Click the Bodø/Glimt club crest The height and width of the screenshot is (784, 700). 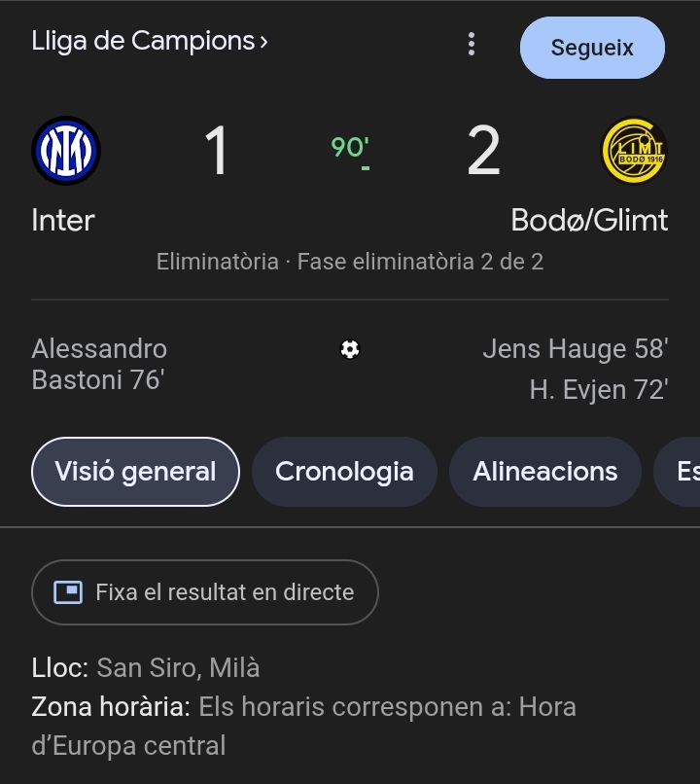[x=634, y=151]
